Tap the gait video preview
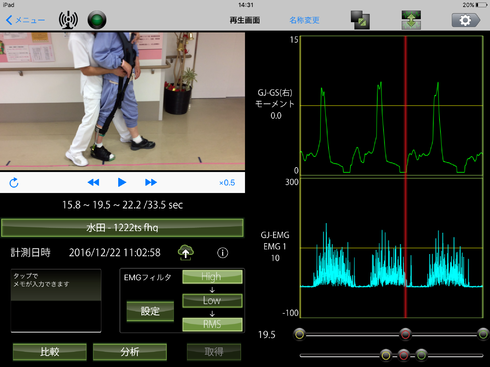Screen dimensions: 490x367 pyautogui.click(x=122, y=101)
